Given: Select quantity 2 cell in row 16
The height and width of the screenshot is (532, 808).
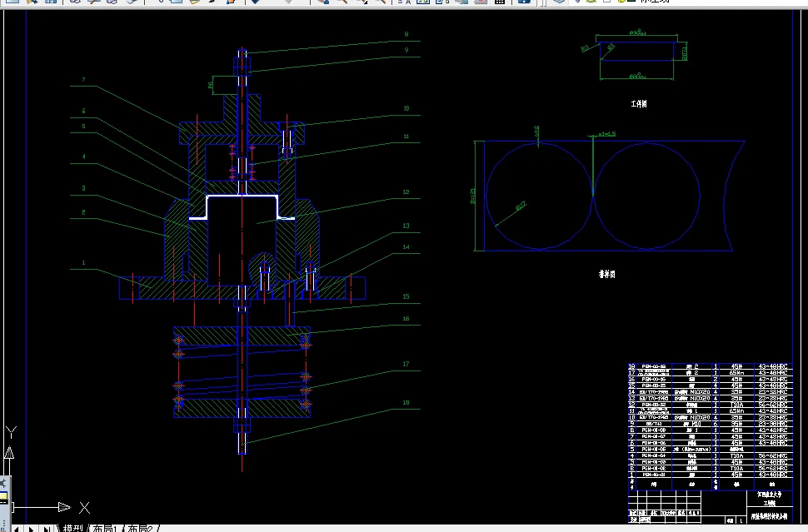Looking at the screenshot, I should pos(716,379).
